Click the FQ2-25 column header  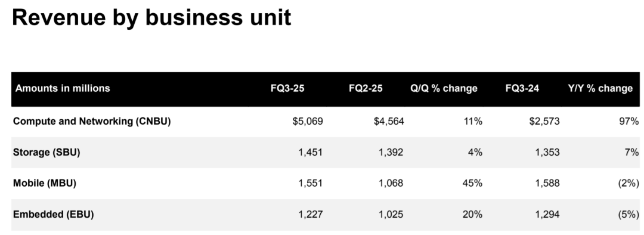366,88
